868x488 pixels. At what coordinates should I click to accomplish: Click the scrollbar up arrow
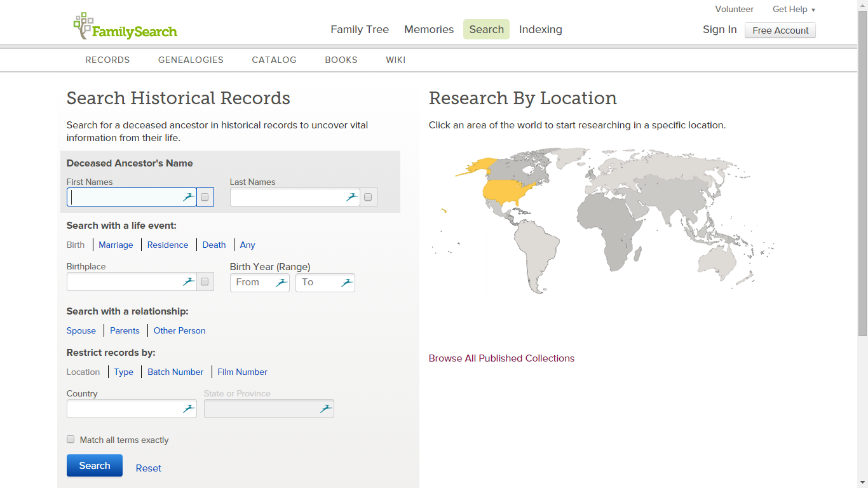[x=863, y=5]
